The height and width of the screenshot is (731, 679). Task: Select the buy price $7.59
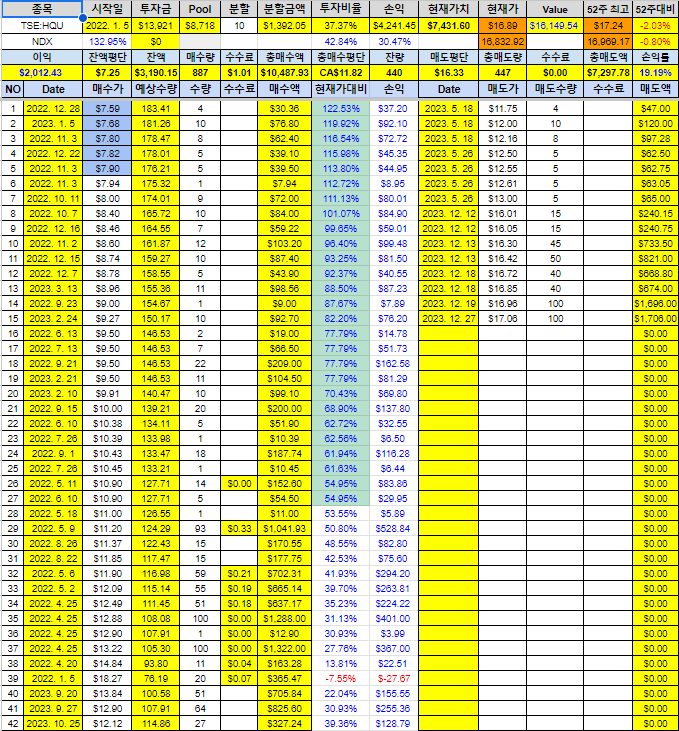[x=107, y=109]
